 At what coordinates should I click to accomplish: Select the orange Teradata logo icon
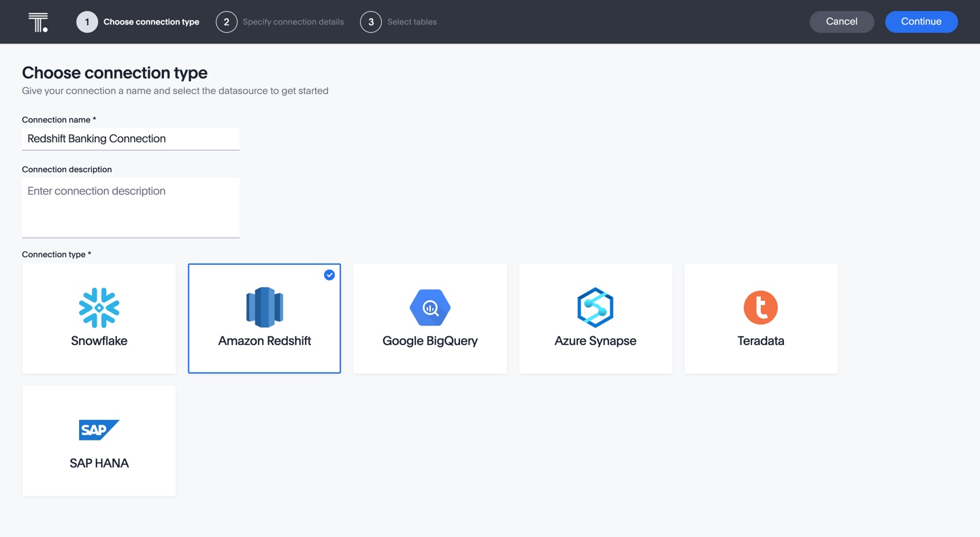click(x=761, y=308)
